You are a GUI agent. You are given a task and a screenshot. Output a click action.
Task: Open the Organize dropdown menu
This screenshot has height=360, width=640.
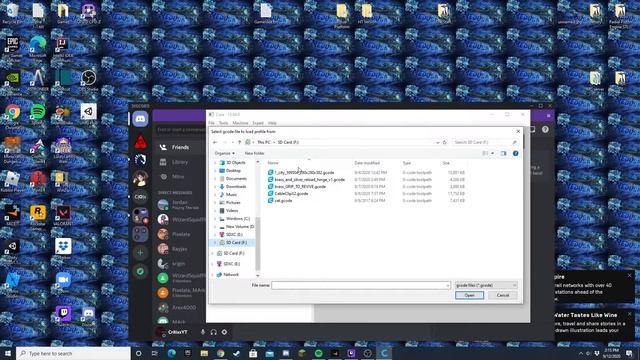224,153
